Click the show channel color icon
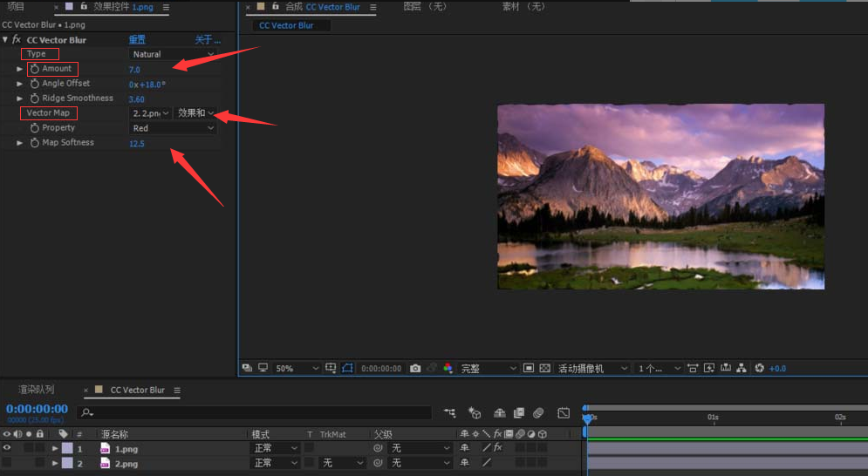The width and height of the screenshot is (868, 476). pos(448,368)
